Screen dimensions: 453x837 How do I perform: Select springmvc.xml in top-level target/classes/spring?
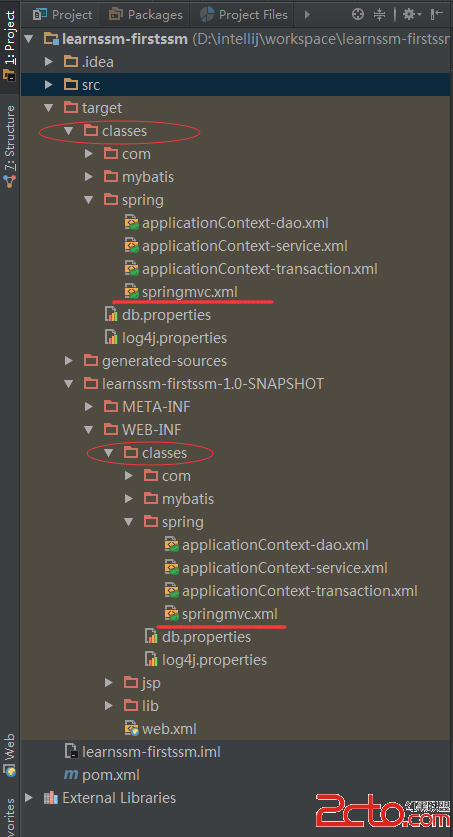[x=189, y=291]
